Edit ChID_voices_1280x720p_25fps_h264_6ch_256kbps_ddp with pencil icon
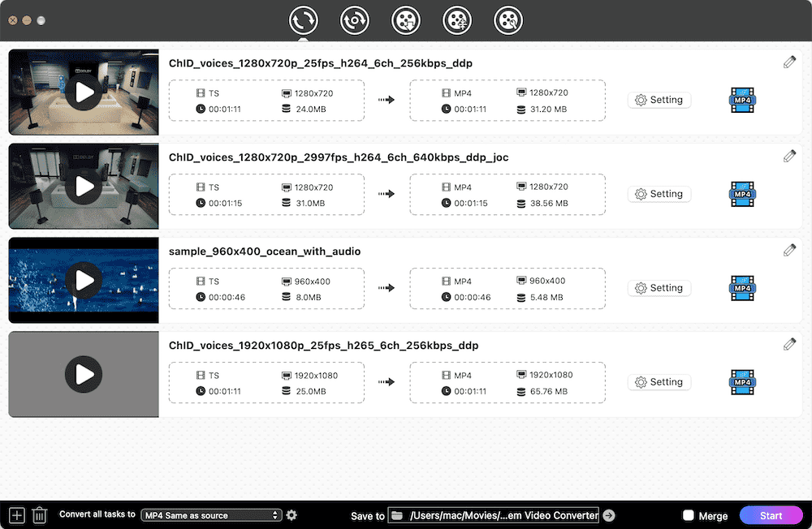This screenshot has height=529, width=812. point(789,62)
